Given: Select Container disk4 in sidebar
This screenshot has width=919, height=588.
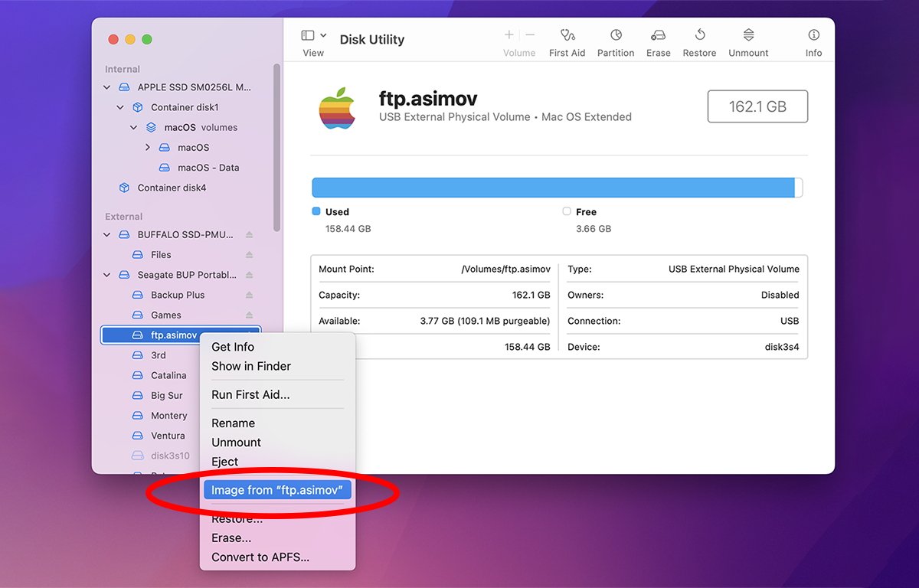Looking at the screenshot, I should (x=172, y=188).
